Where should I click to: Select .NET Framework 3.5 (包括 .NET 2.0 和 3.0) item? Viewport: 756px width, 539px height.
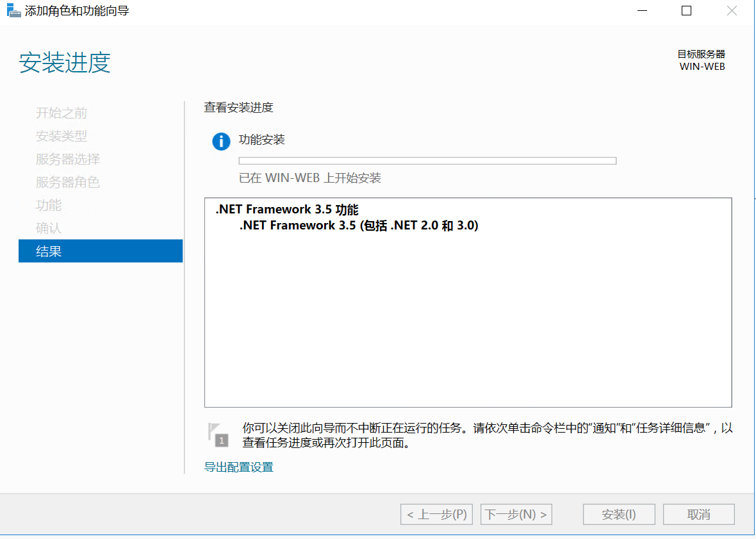click(x=359, y=226)
